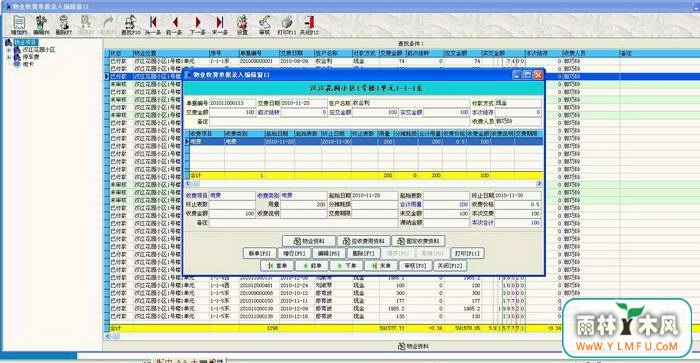This screenshot has width=700, height=363.
Task: Click the dialog's upper 备注 field
Action: point(339,121)
